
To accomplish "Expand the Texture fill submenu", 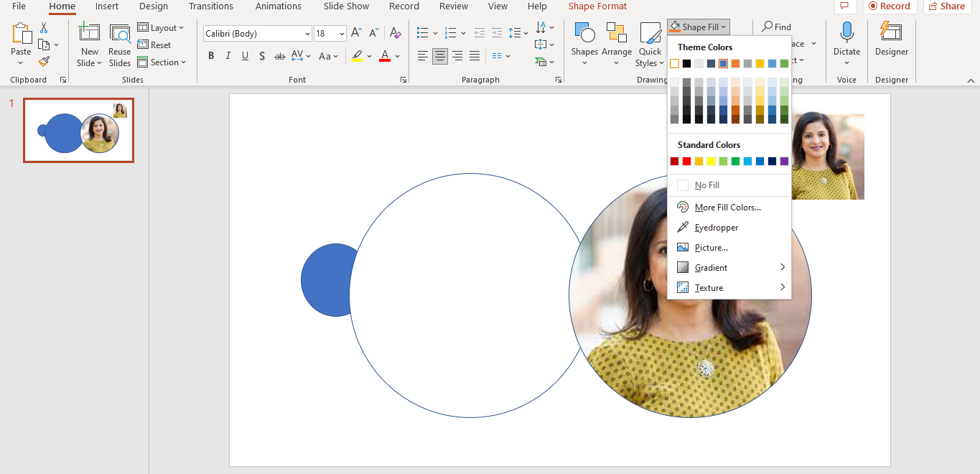I will click(x=709, y=287).
